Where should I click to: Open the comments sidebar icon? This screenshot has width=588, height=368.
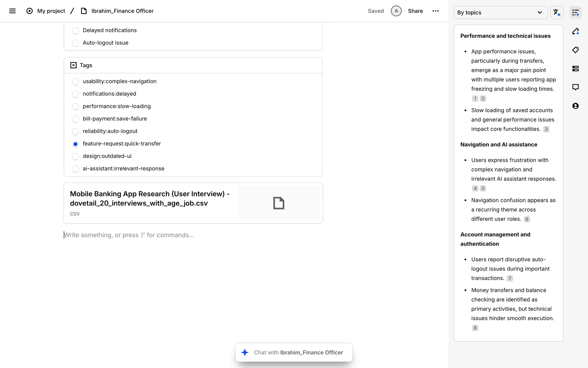[x=575, y=87]
